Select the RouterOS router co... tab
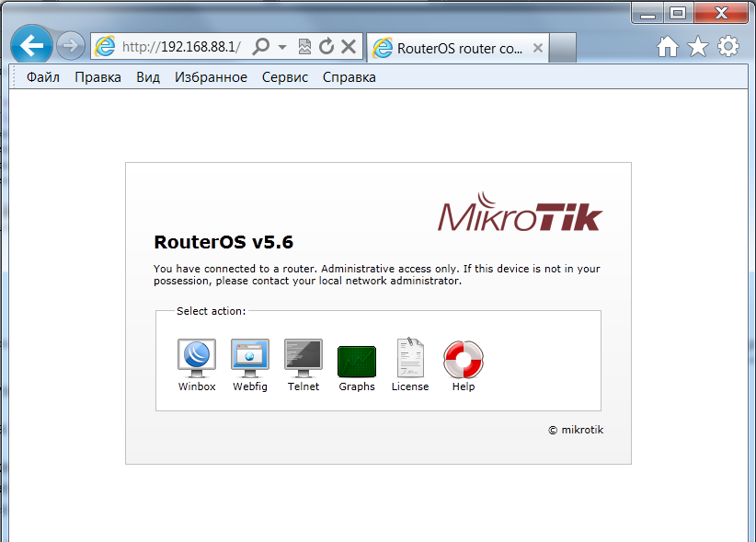Viewport: 756px width, 542px height. [x=457, y=48]
